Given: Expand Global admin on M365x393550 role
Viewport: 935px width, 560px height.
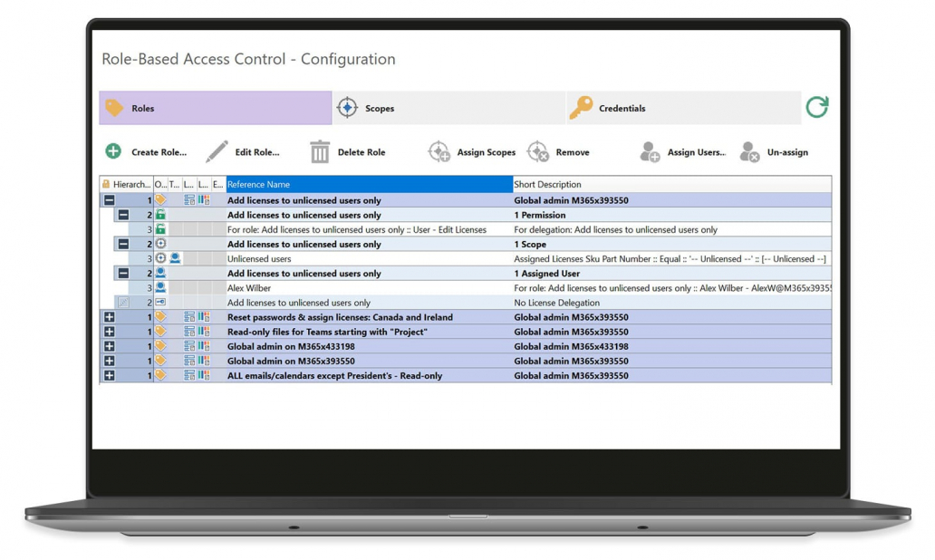Looking at the screenshot, I should pos(109,361).
